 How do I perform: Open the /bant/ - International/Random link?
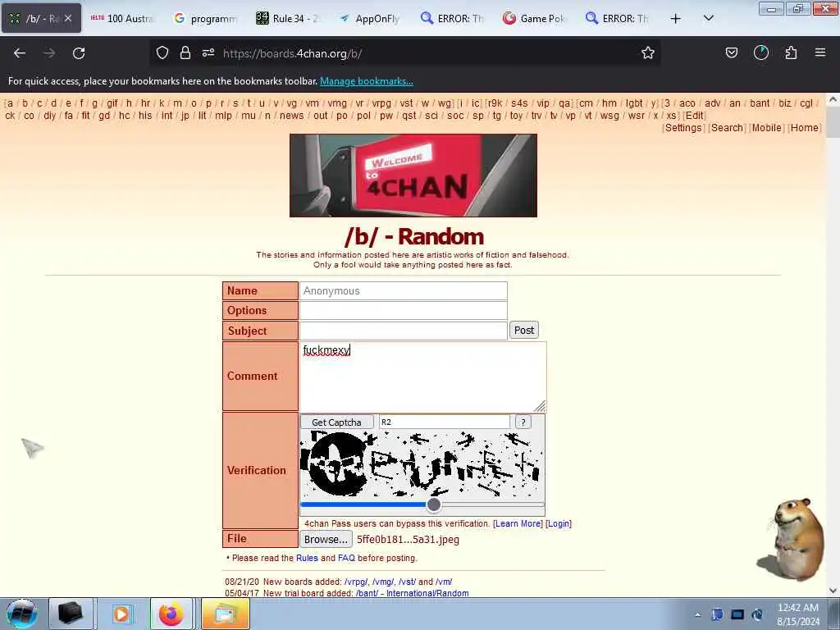click(x=412, y=594)
